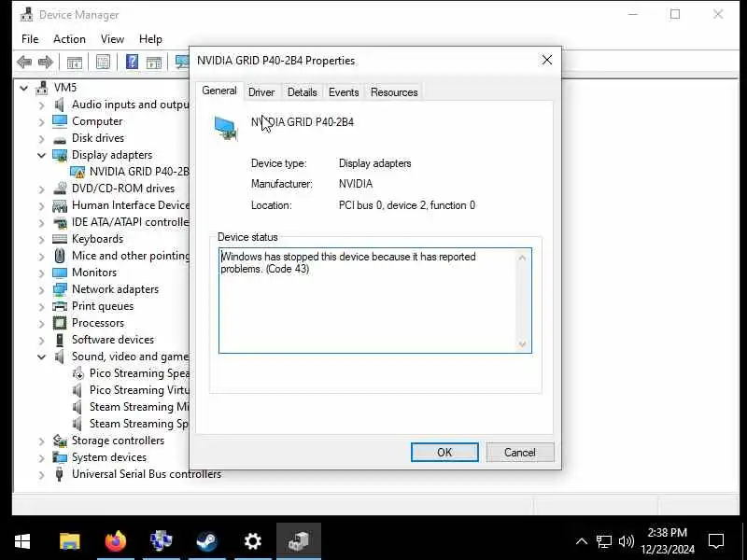
Task: Click the Mice and other pointing devices icon
Action: [60, 256]
